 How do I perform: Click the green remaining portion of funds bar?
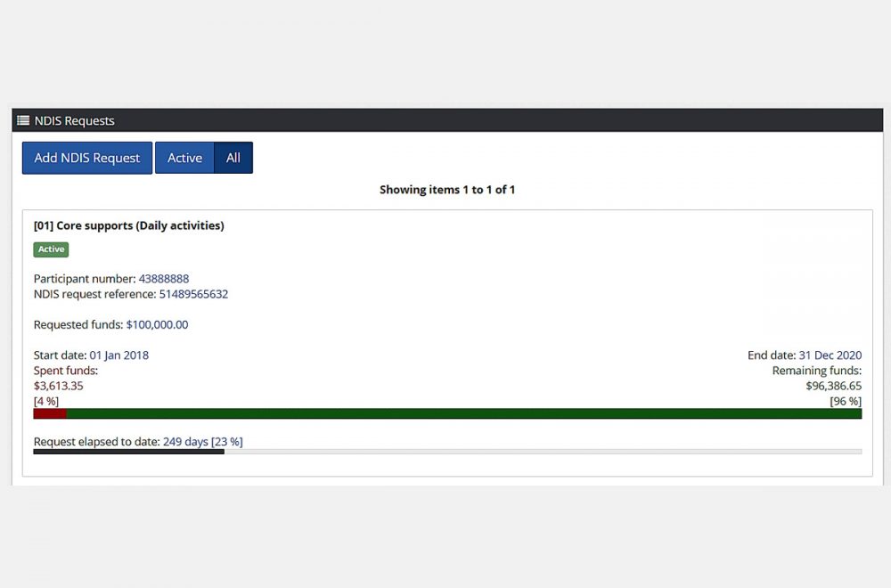(464, 413)
